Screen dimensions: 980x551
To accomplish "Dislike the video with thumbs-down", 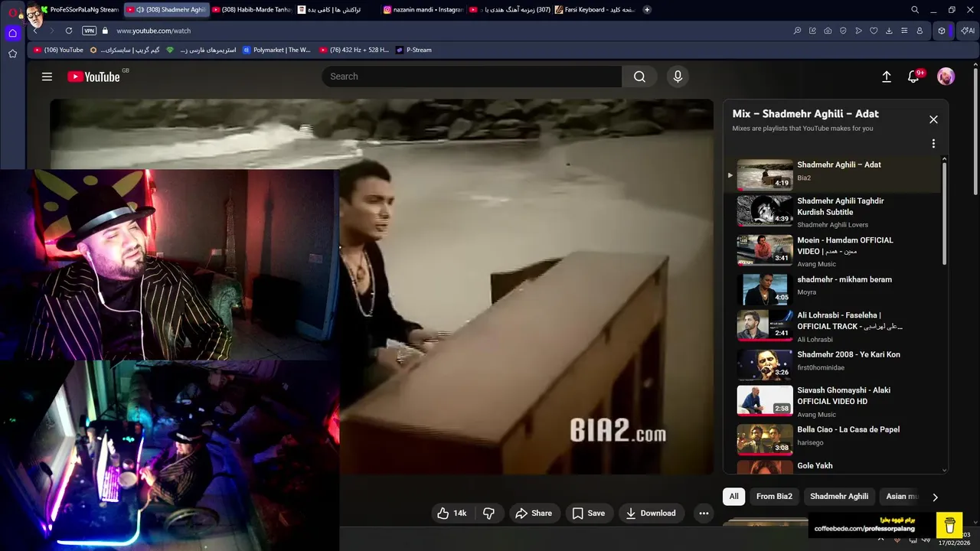I will point(488,514).
